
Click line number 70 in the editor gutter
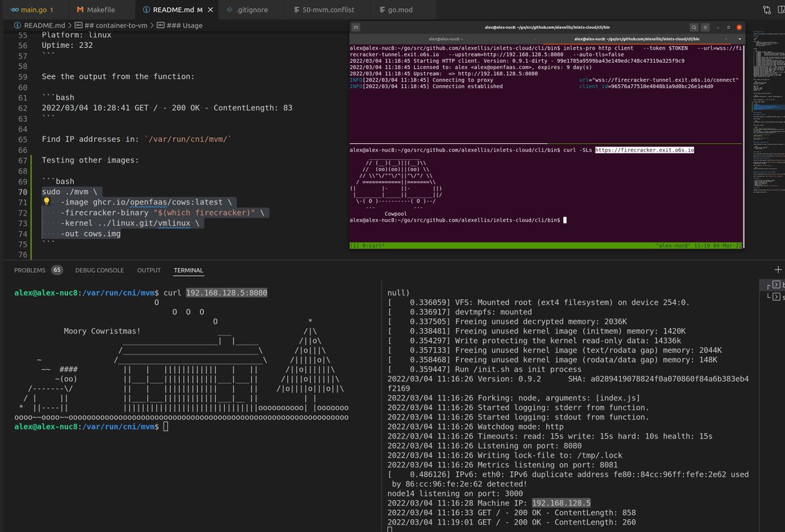(x=23, y=191)
